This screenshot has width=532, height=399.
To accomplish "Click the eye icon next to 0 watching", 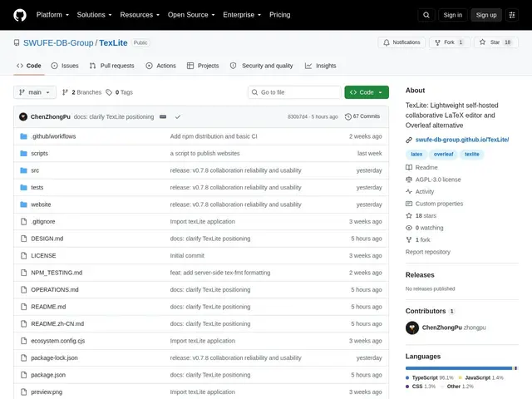I will click(x=409, y=228).
